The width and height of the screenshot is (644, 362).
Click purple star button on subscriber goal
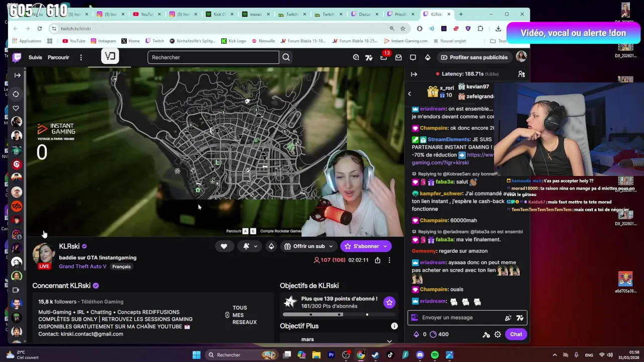[x=389, y=302]
